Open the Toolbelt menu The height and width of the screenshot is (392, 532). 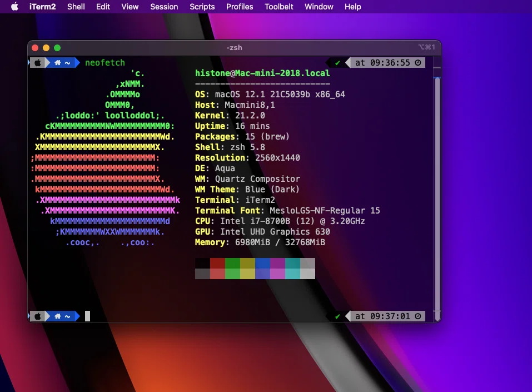pyautogui.click(x=279, y=7)
